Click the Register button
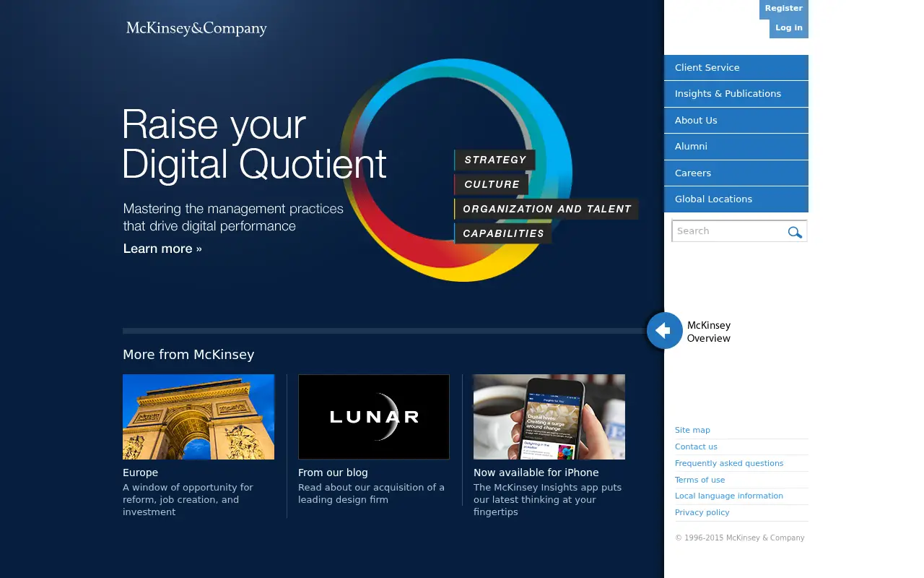The image size is (924, 578). (784, 9)
